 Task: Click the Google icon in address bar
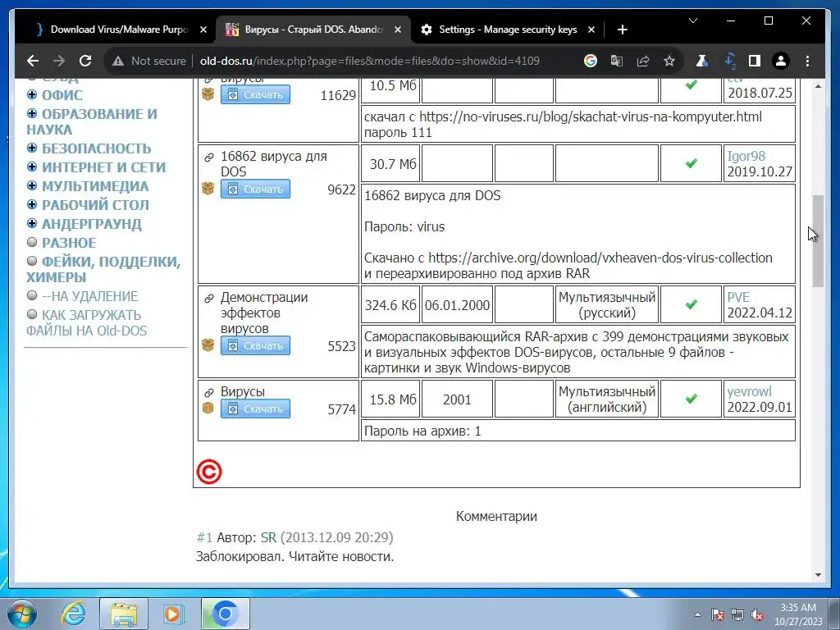click(x=591, y=61)
